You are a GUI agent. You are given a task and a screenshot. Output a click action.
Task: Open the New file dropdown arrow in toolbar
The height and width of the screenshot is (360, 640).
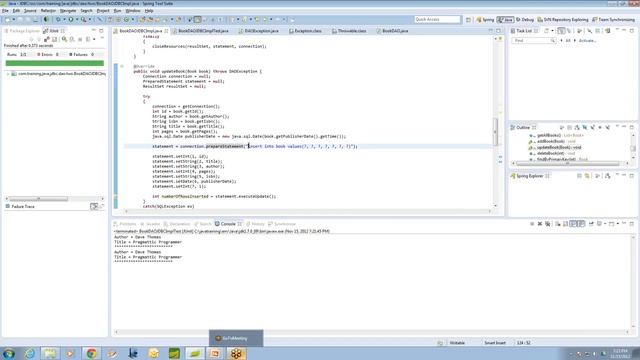tap(13, 19)
